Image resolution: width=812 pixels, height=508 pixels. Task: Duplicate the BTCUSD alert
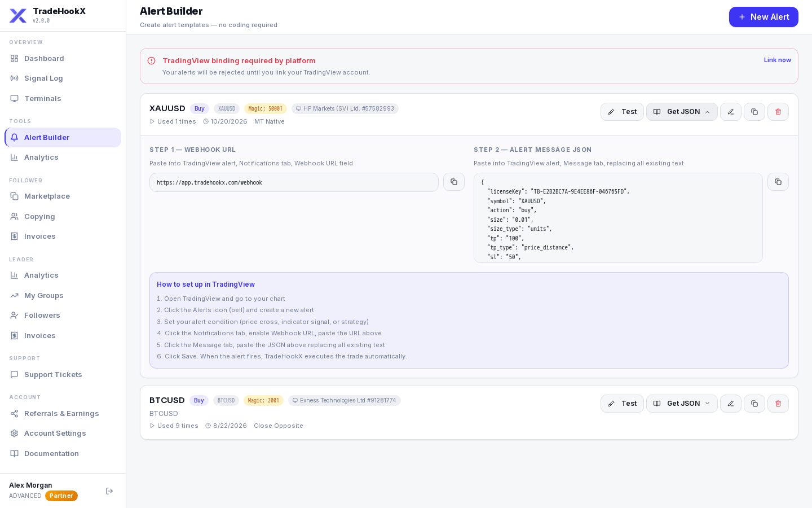(754, 404)
